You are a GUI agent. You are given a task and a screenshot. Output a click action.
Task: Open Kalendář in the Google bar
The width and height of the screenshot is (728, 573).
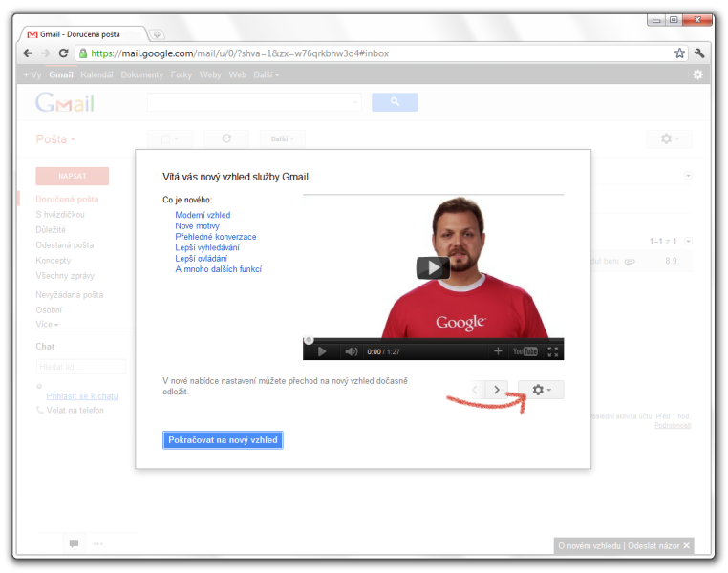click(x=97, y=74)
